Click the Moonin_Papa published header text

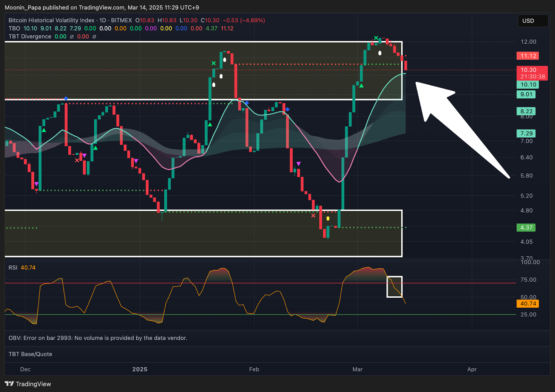[102, 7]
